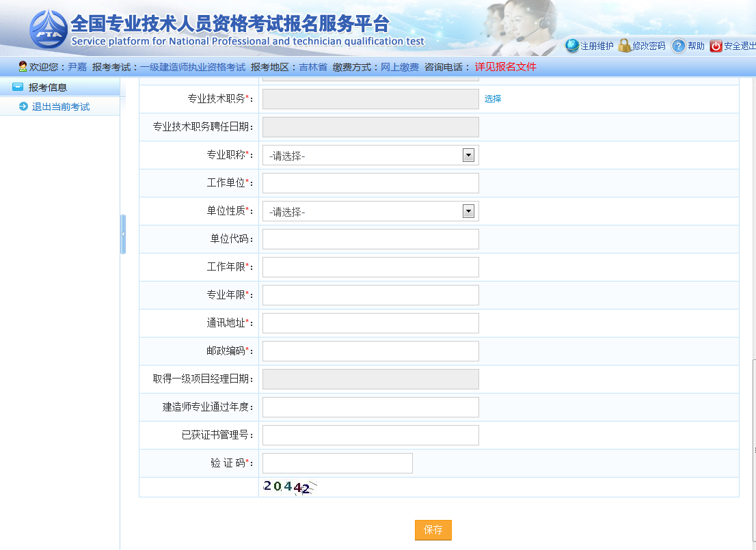Click the PTA logo icon
The image size is (756, 550).
(49, 30)
